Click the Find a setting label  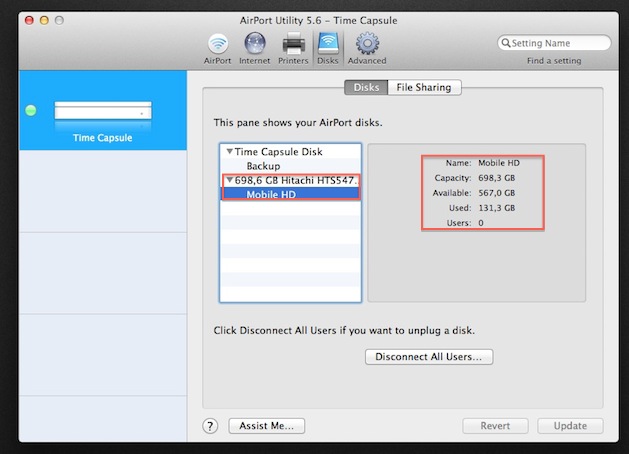(554, 61)
